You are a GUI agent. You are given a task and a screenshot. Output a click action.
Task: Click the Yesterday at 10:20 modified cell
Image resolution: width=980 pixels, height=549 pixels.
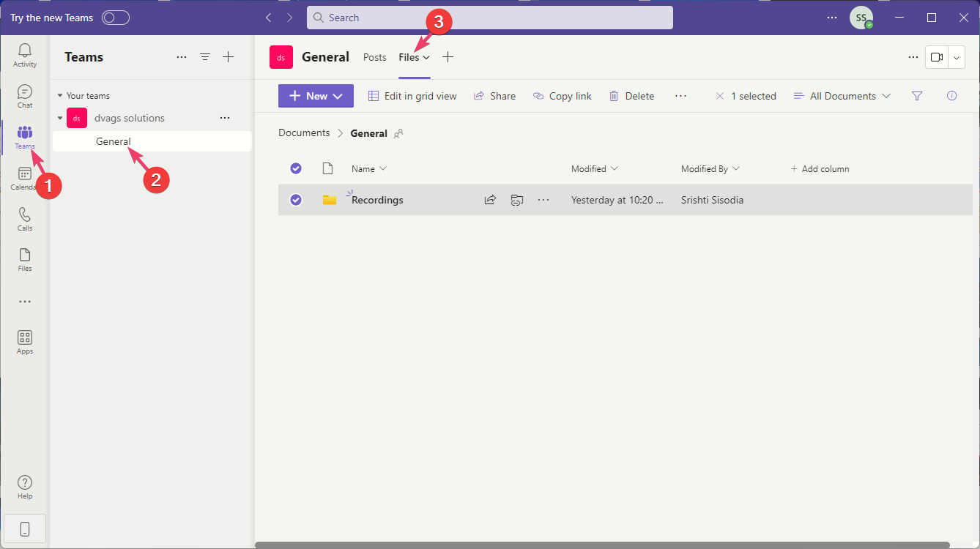click(x=617, y=200)
